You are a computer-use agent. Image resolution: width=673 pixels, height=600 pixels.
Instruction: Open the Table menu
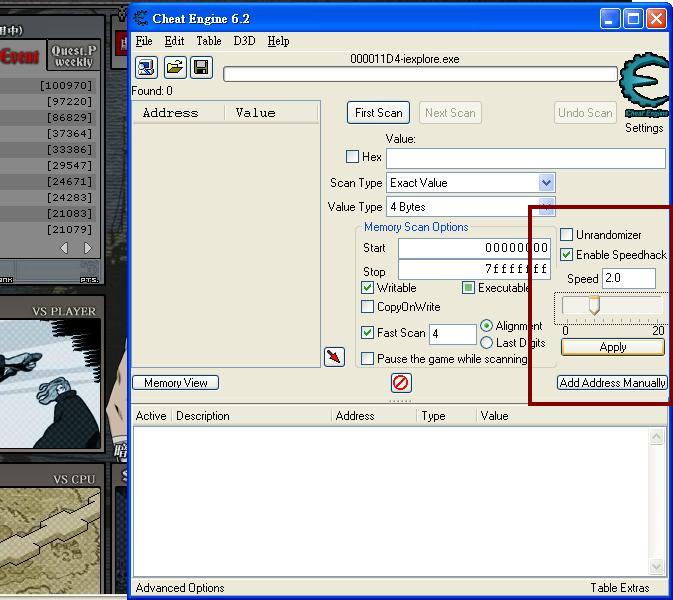[209, 41]
